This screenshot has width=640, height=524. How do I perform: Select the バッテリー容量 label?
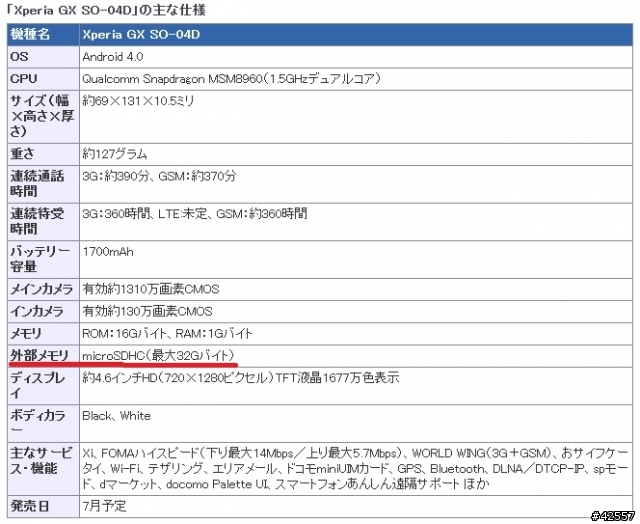[40, 259]
